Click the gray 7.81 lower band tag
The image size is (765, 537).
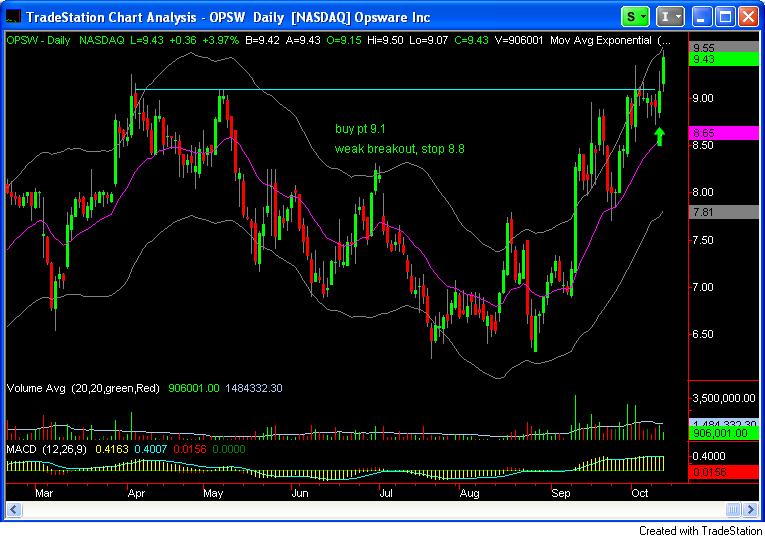[723, 212]
